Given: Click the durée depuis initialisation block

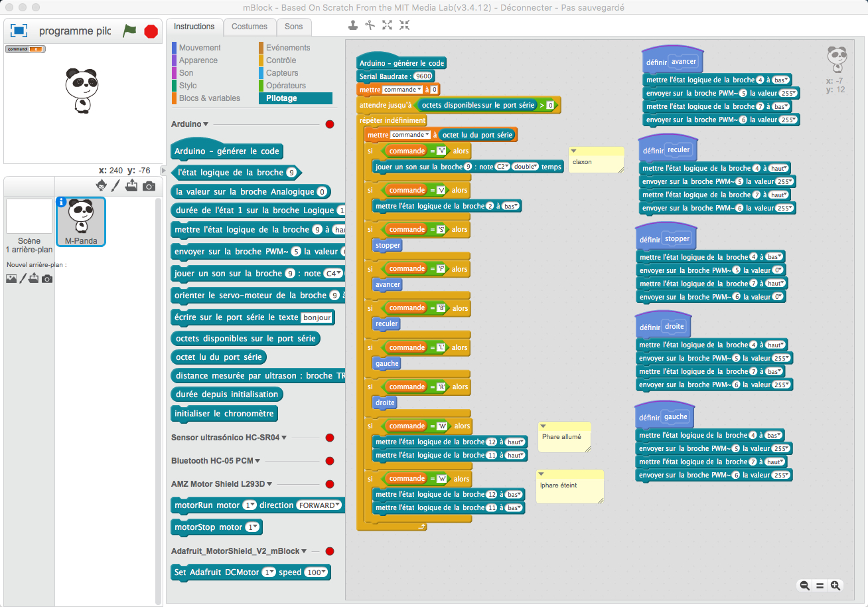Looking at the screenshot, I should tap(226, 394).
